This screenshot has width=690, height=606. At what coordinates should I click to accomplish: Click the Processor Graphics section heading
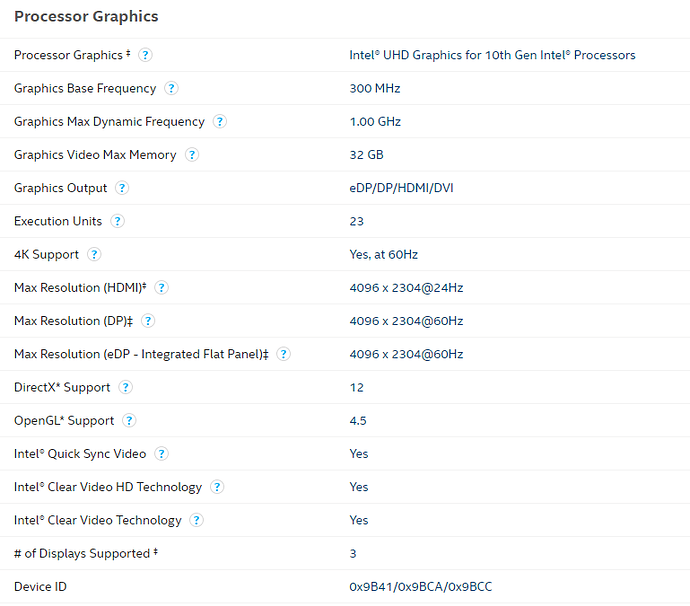(x=86, y=16)
